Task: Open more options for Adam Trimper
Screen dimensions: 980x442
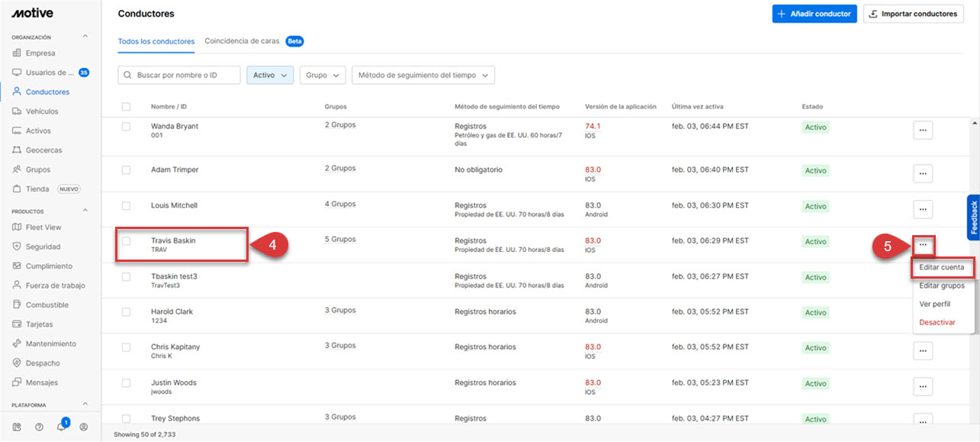Action: 923,174
